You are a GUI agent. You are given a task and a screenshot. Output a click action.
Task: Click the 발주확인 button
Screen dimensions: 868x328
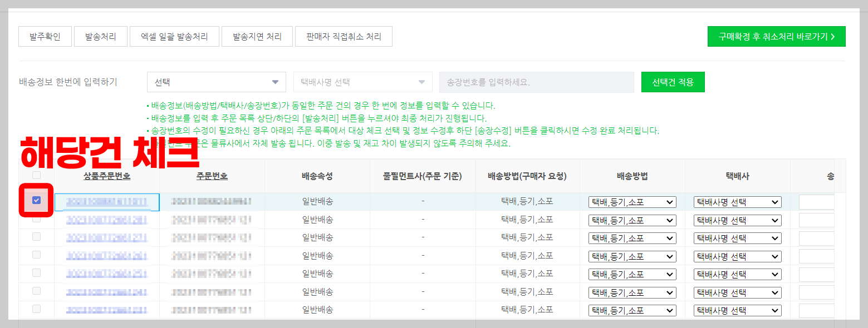pyautogui.click(x=45, y=36)
